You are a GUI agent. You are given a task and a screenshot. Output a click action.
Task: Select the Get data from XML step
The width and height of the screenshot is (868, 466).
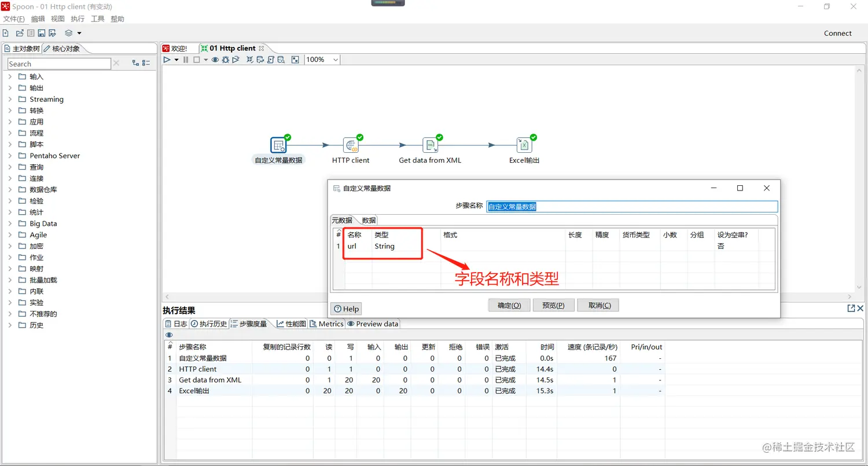tap(430, 145)
